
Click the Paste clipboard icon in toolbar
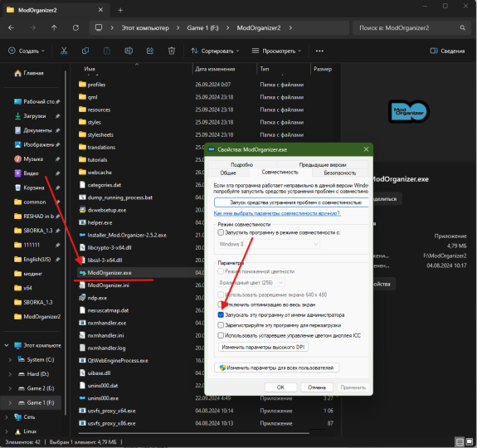click(107, 51)
